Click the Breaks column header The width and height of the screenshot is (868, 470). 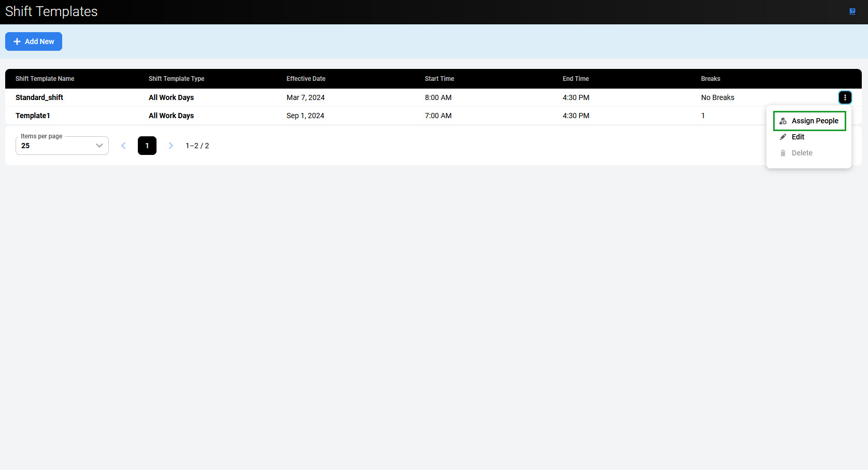coord(710,79)
